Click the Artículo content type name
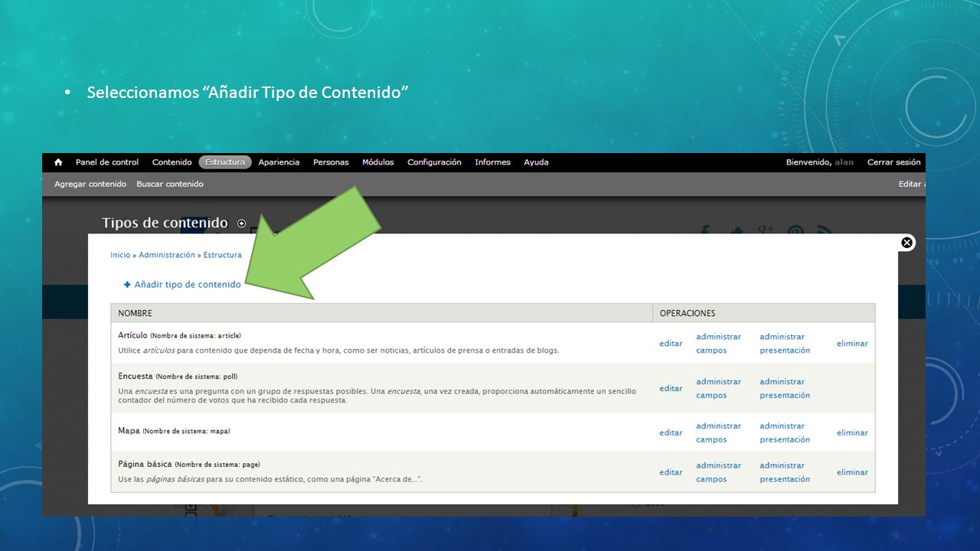The height and width of the screenshot is (551, 980). [132, 335]
